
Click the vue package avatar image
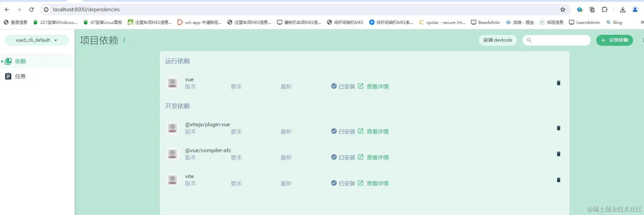click(172, 83)
